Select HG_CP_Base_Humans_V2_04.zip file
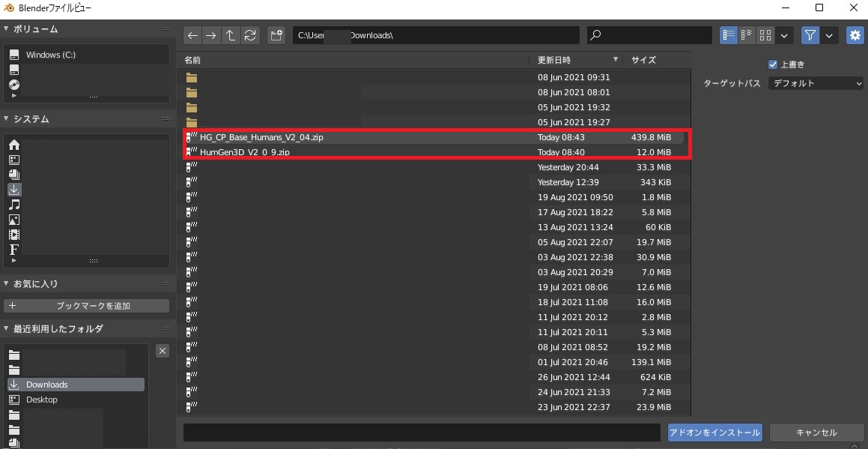The height and width of the screenshot is (449, 868). coord(434,137)
